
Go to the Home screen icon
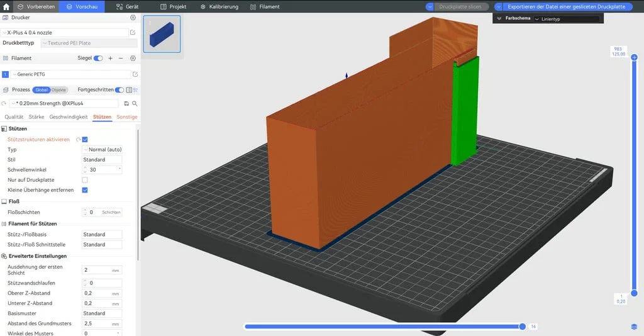[6, 6]
